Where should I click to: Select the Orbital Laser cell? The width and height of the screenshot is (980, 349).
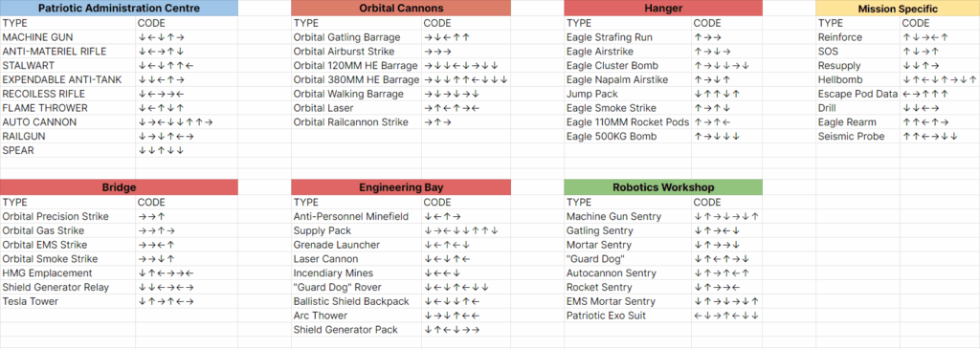(356, 108)
